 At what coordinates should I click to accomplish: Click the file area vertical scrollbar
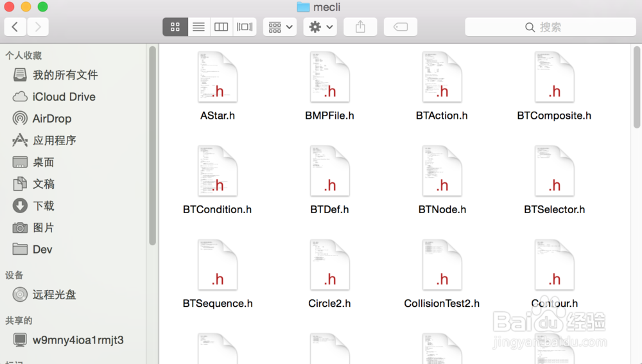tap(637, 87)
